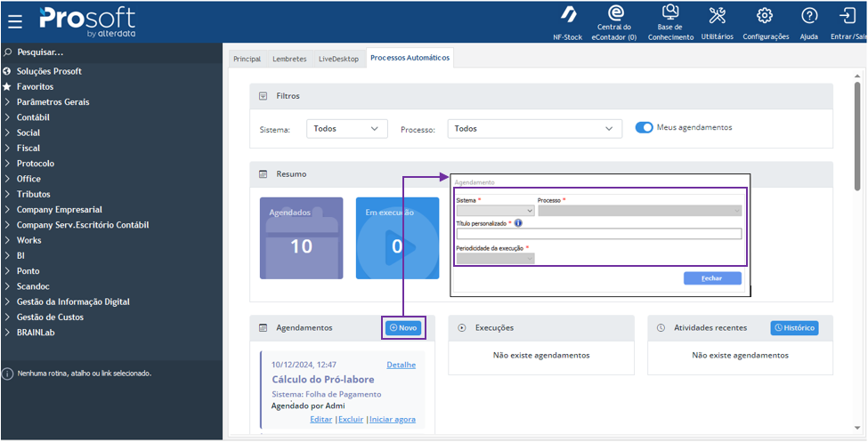
Task: Switch to the Principal tab
Action: (247, 59)
